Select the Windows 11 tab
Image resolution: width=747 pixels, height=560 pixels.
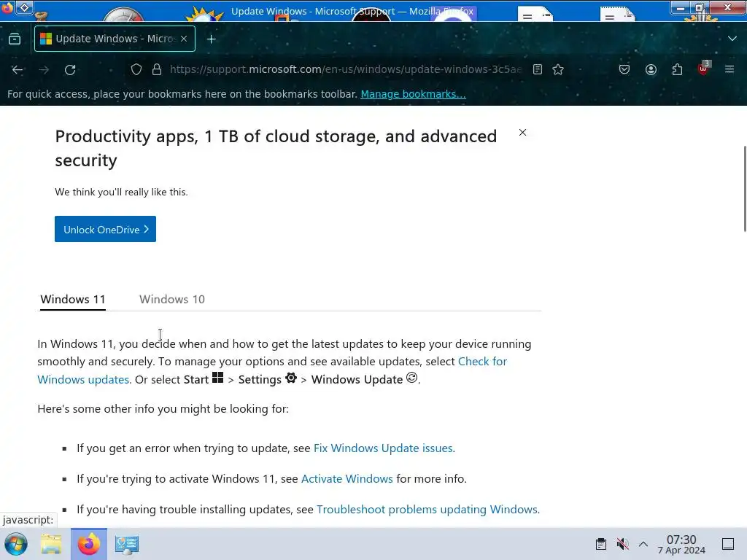tap(73, 300)
